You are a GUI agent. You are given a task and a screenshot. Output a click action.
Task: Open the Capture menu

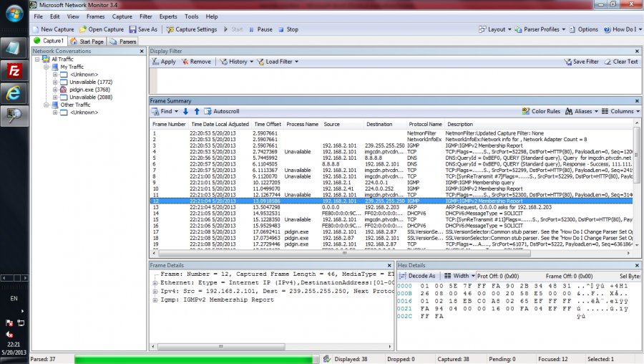[x=122, y=16]
